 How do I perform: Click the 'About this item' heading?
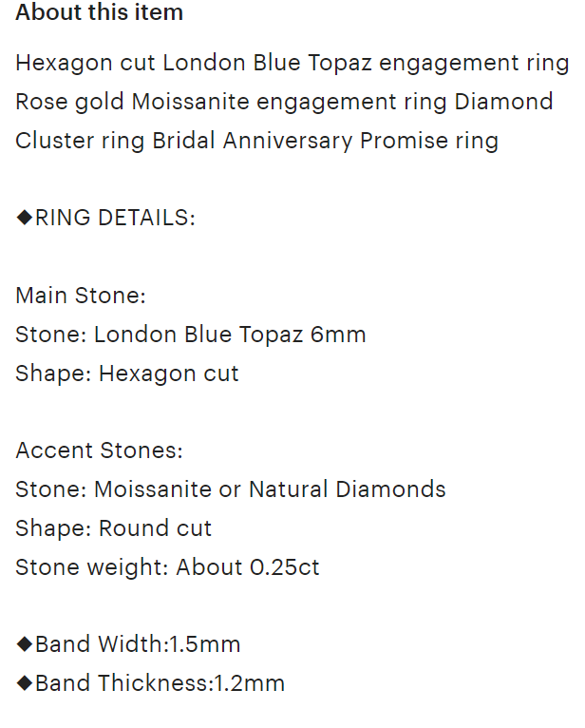(x=100, y=12)
